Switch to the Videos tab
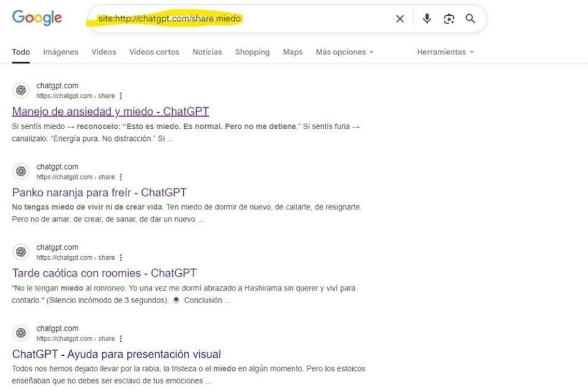 (x=104, y=52)
